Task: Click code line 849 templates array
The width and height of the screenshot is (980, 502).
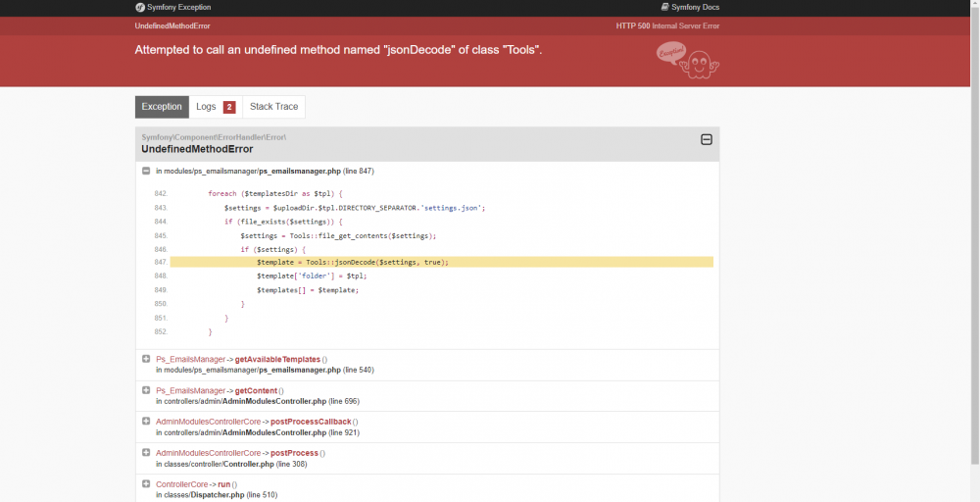Action: 308,290
